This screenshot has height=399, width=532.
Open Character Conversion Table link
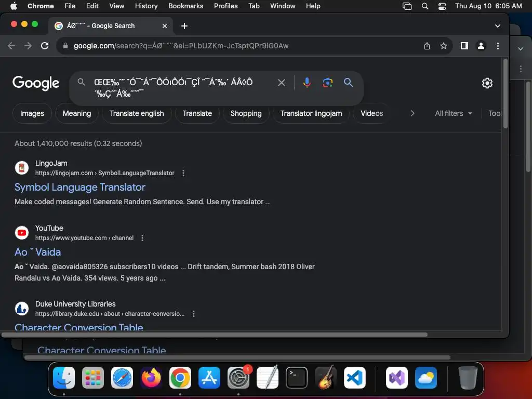coord(79,327)
